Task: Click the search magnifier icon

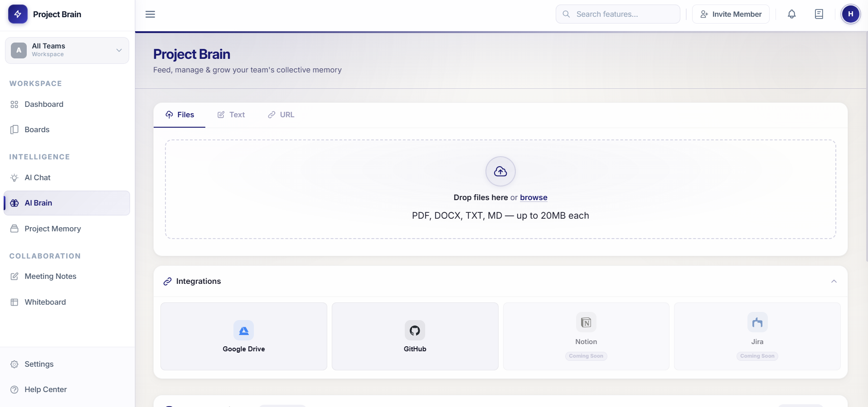Action: point(566,14)
